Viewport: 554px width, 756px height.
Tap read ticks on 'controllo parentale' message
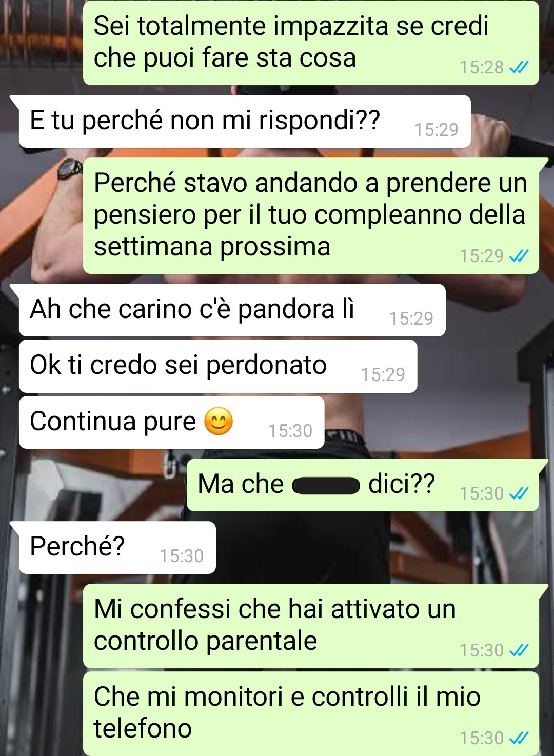point(519,650)
